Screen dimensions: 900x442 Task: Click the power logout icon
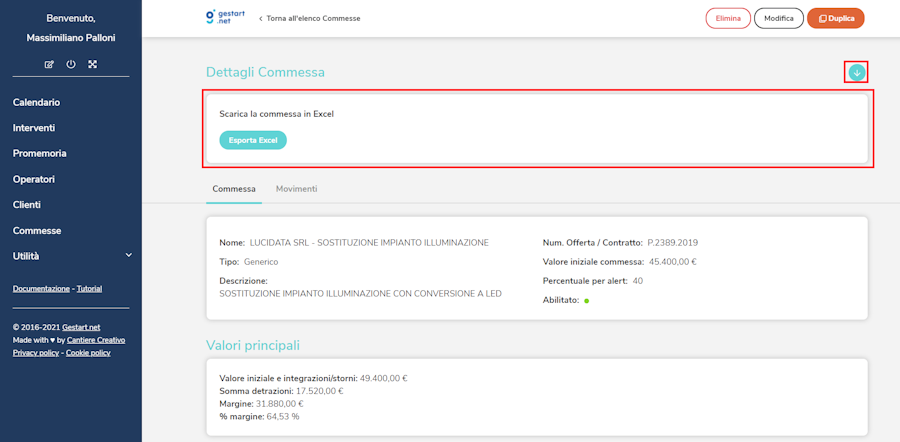(x=71, y=64)
